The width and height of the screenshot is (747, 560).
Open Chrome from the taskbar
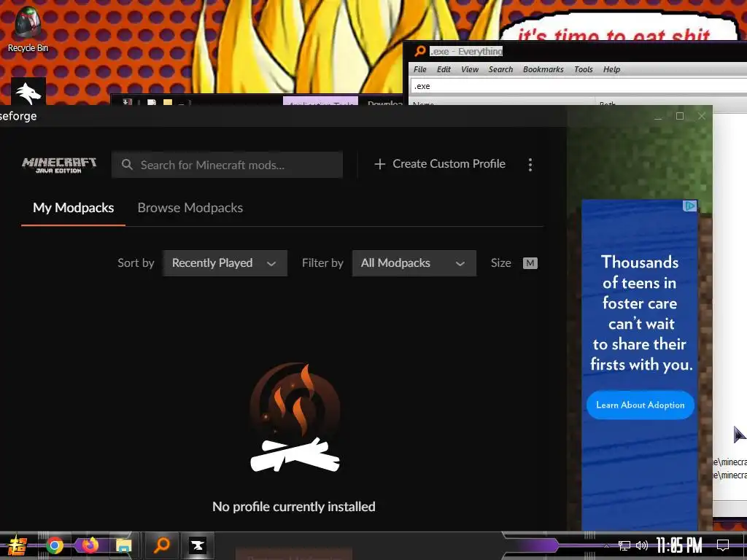coord(54,545)
